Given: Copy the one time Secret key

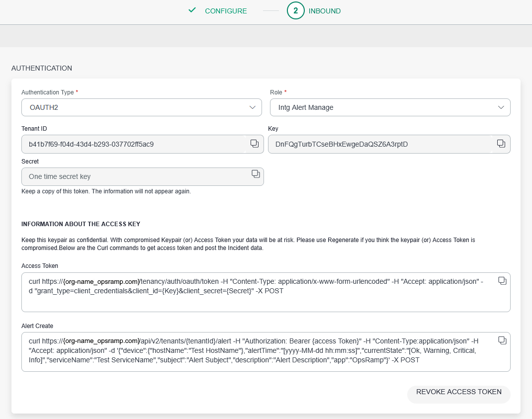Looking at the screenshot, I should [256, 174].
